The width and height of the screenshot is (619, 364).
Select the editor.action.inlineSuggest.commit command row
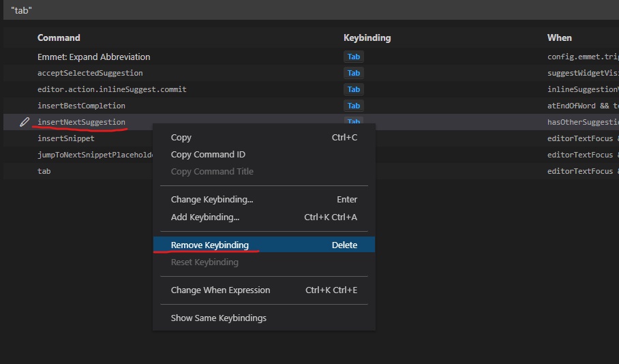click(x=311, y=89)
